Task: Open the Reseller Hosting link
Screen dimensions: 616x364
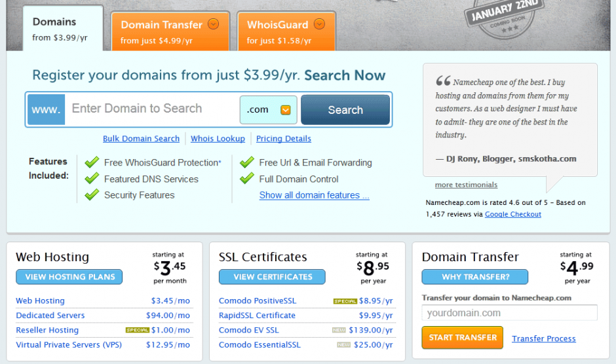Action: [x=47, y=330]
